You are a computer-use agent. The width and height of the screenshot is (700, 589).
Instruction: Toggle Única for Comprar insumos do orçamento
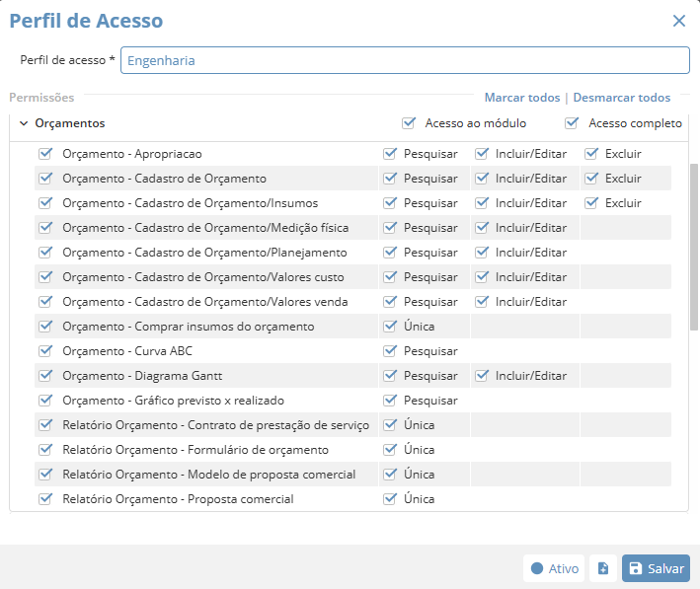tap(390, 327)
